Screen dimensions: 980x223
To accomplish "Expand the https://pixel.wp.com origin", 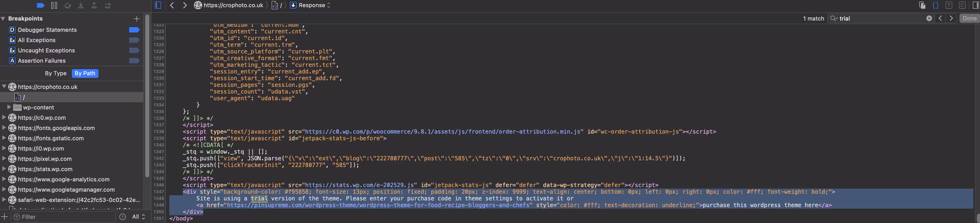I will (x=4, y=159).
